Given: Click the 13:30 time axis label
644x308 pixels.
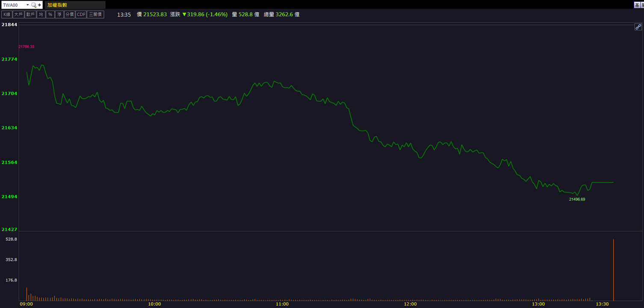Looking at the screenshot, I should 602,304.
